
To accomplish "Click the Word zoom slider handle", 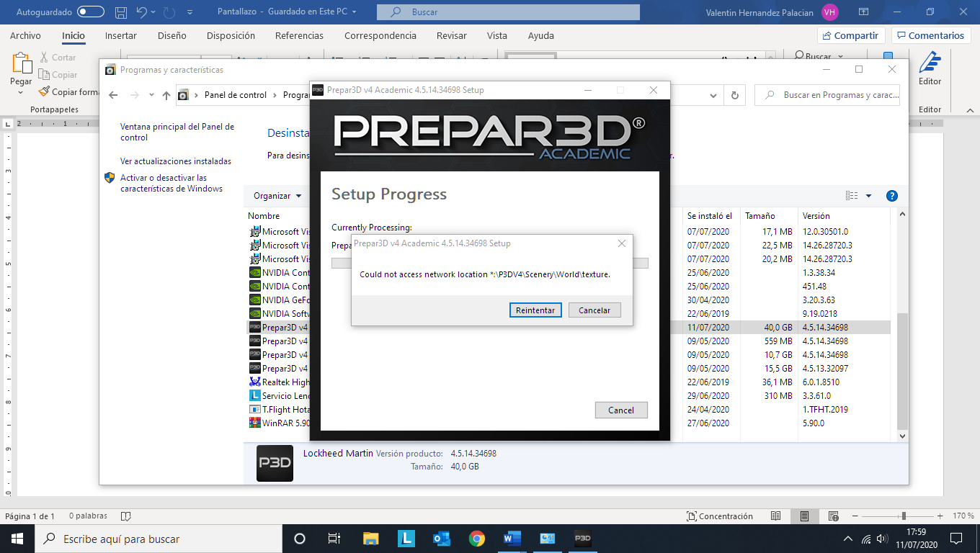I will click(904, 516).
